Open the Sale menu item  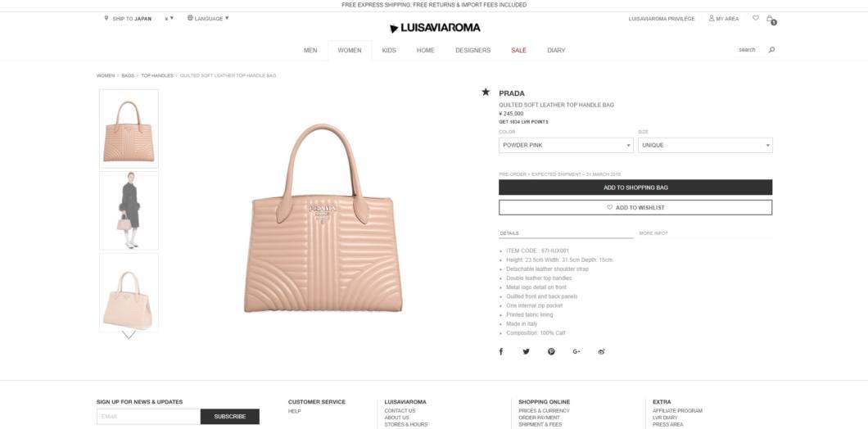coord(518,51)
